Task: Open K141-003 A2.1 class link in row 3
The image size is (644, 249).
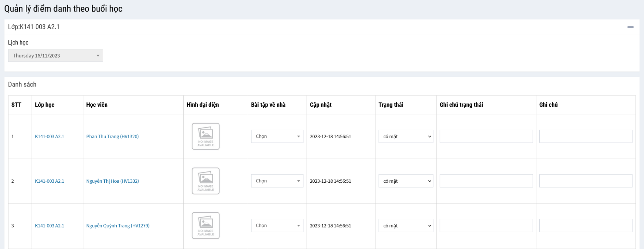Action: click(x=50, y=226)
